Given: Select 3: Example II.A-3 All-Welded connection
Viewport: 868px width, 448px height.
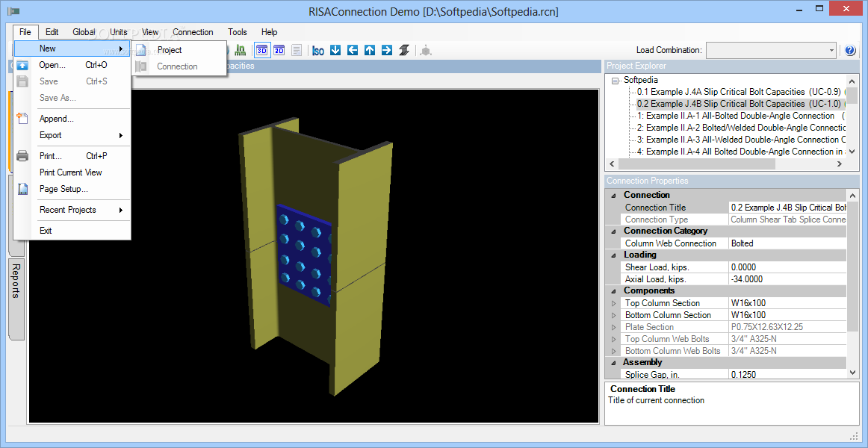Looking at the screenshot, I should (x=740, y=140).
